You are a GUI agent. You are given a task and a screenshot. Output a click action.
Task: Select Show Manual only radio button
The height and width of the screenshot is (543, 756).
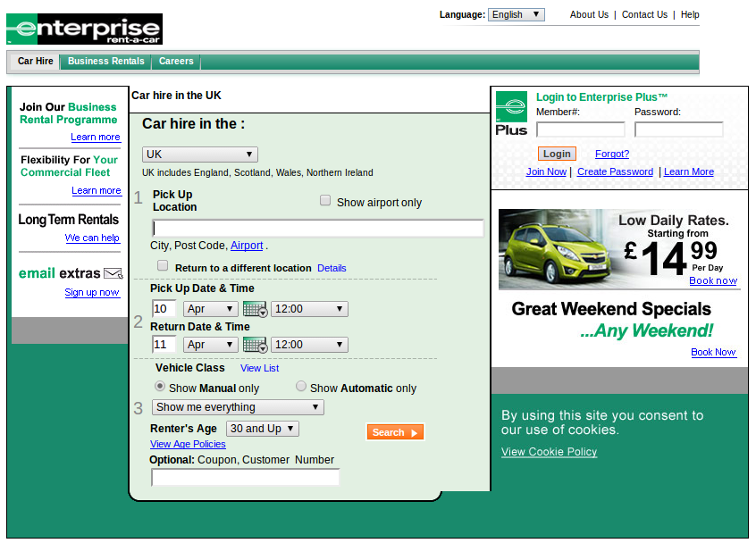click(160, 387)
